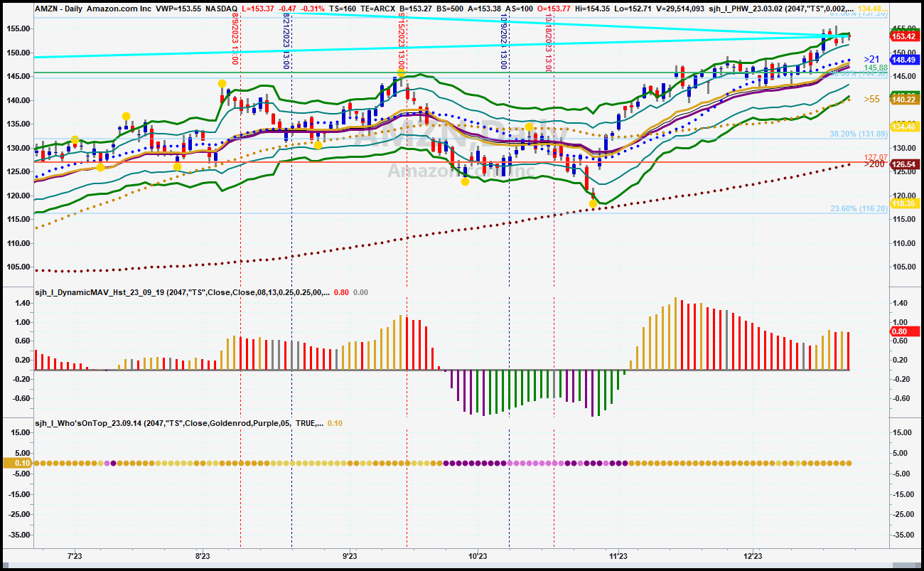Click the >200 moving average label
The height and width of the screenshot is (571, 924).
pos(874,164)
